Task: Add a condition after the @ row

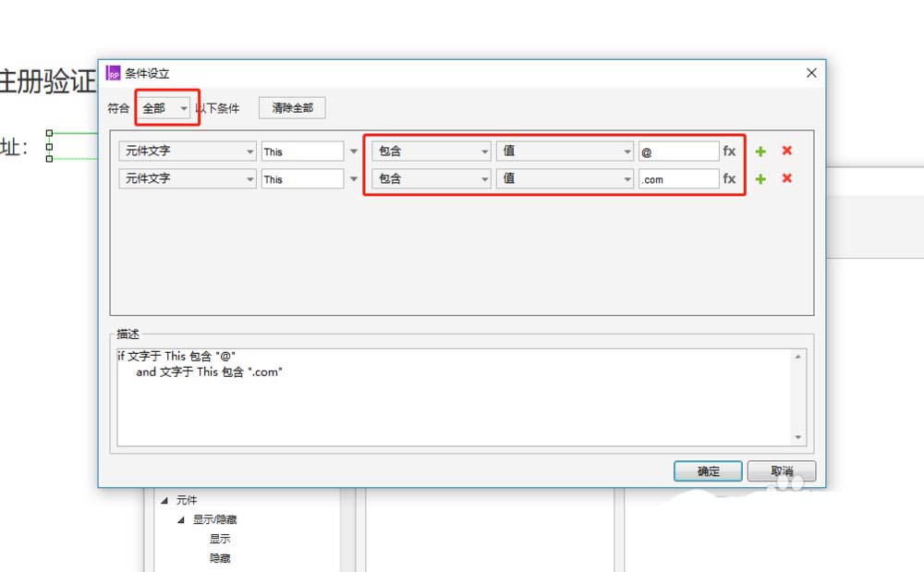Action: pos(760,152)
